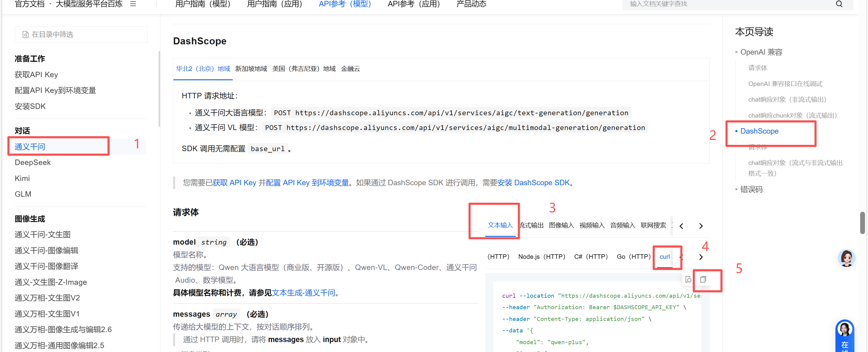
Task: Select Node.js (HTTP) code tab
Action: click(x=541, y=257)
